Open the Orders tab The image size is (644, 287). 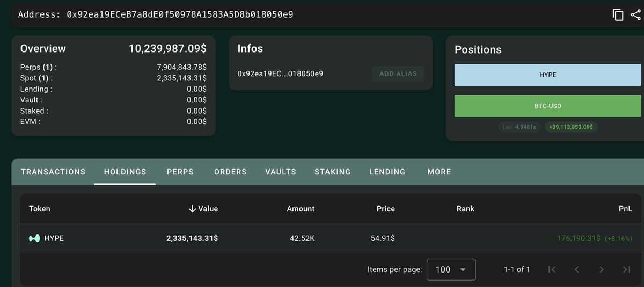click(230, 172)
